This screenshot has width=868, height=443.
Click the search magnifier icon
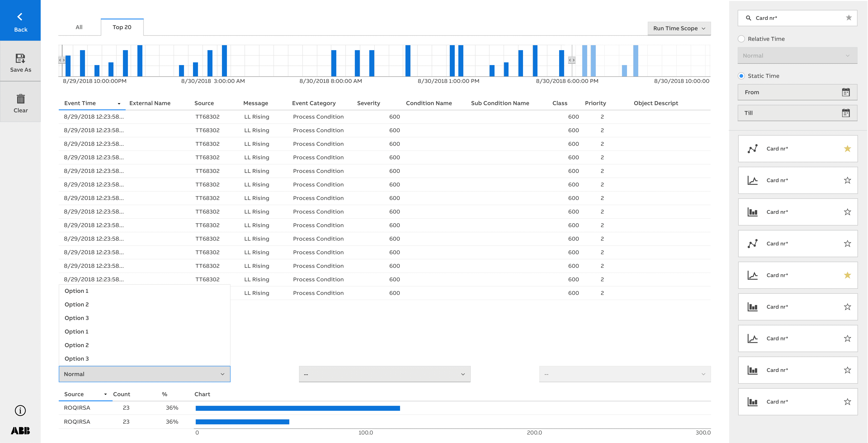[748, 18]
